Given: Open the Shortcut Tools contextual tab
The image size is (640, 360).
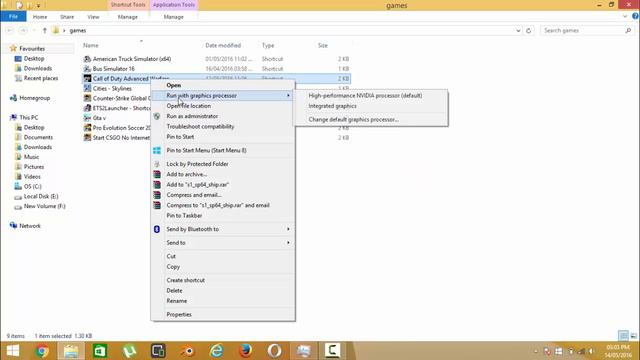Looking at the screenshot, I should 128,5.
